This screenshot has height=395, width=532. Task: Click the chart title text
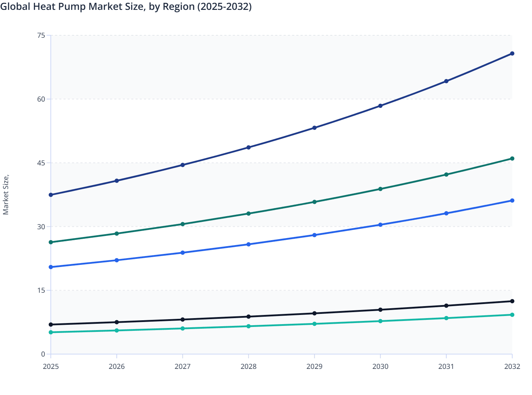pos(126,6)
